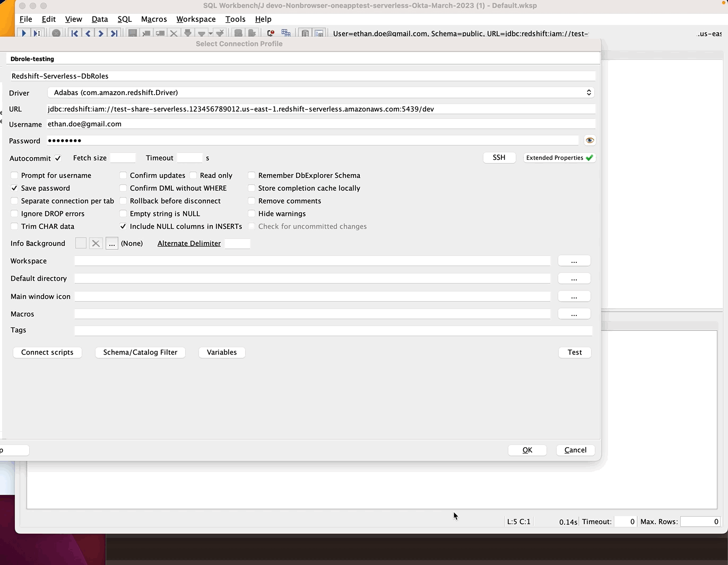Click the Delete row toolbar icon
Image resolution: width=728 pixels, height=565 pixels.
point(174,33)
